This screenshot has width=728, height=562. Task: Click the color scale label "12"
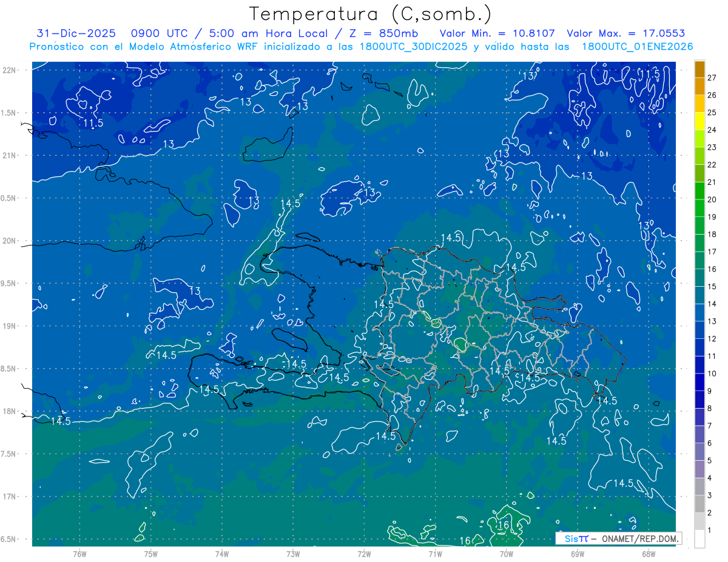[712, 339]
